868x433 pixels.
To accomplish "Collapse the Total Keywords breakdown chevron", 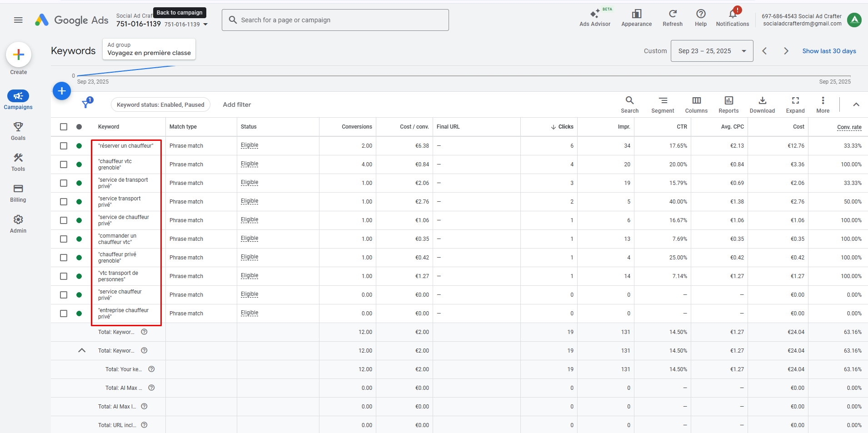I will point(82,350).
